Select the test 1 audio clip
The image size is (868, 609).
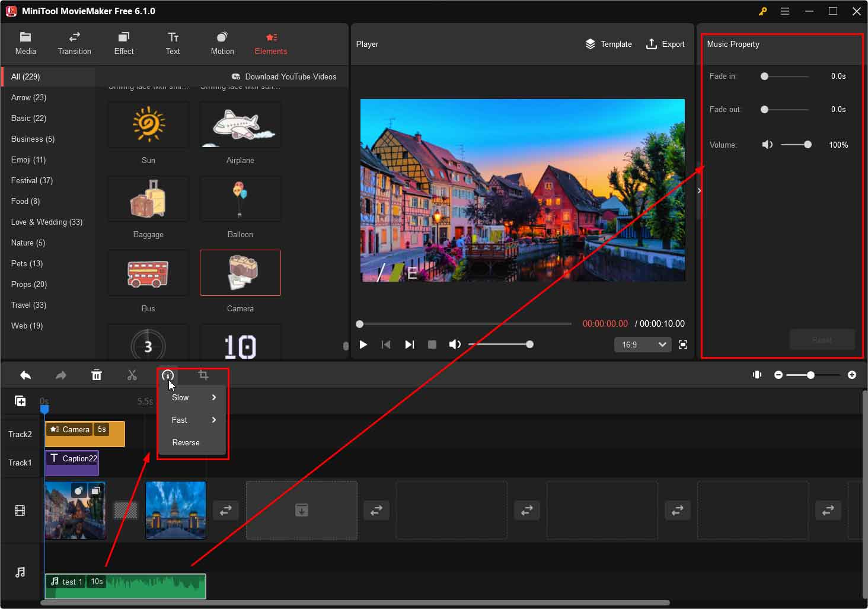[126, 586]
